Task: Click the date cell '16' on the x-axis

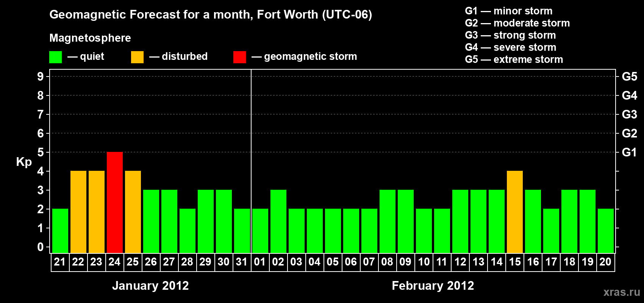Action: (533, 262)
